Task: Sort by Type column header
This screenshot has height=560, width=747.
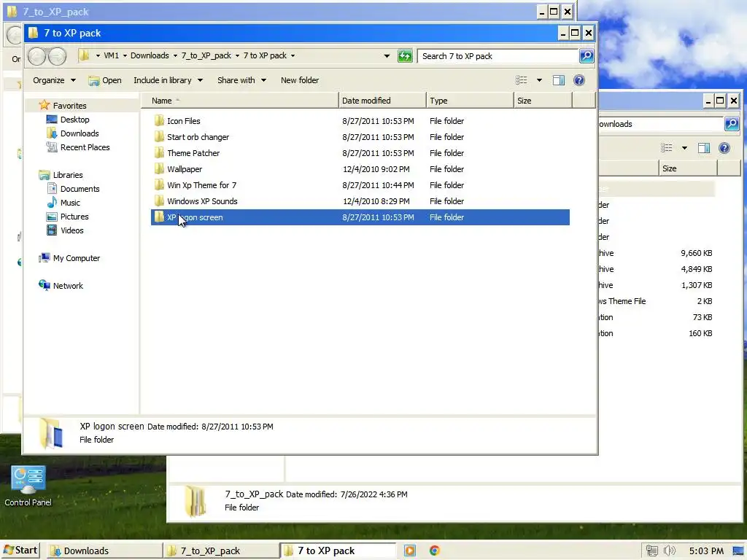Action: click(x=471, y=101)
